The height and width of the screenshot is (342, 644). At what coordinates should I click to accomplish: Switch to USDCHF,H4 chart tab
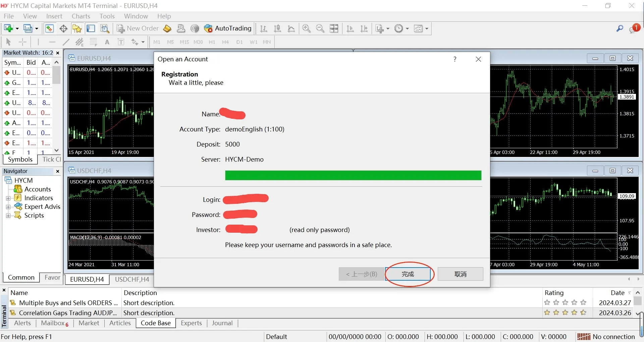coord(132,279)
